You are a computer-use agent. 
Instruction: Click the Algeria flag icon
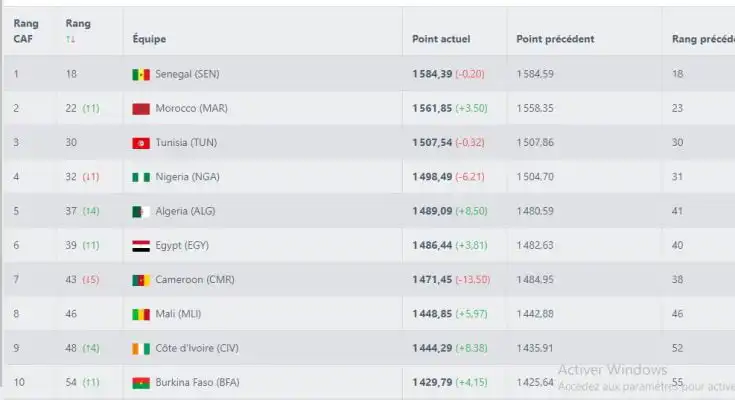(141, 211)
